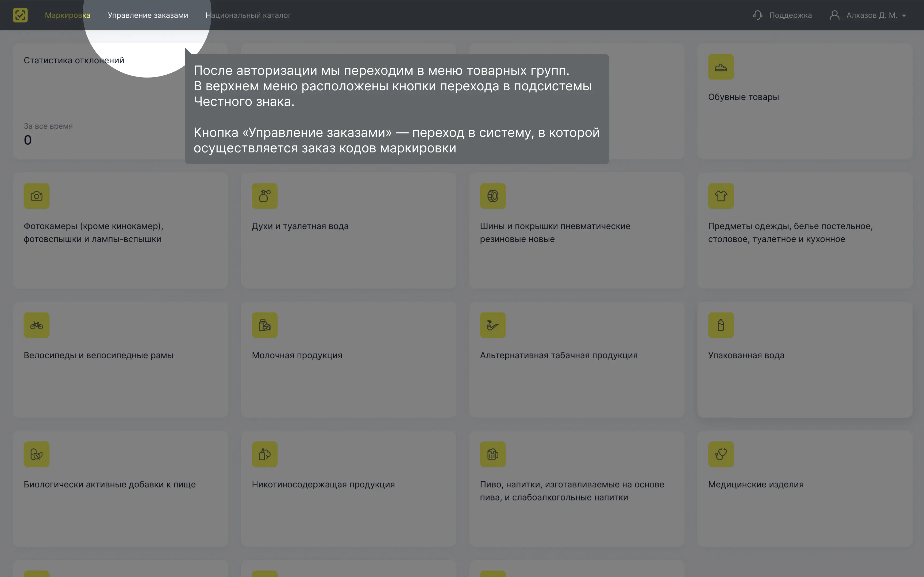
Task: Open Предметы одежды, белье постельное category
Action: pyautogui.click(x=791, y=232)
